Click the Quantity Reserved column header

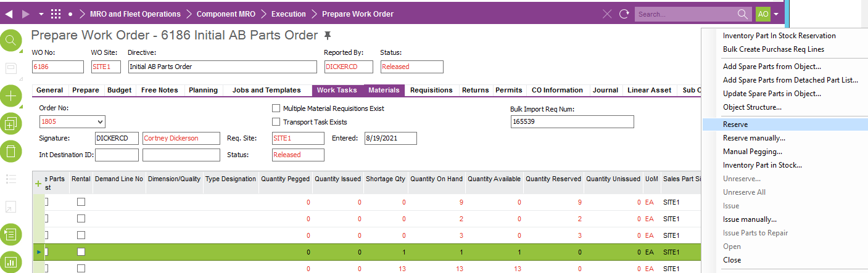point(555,179)
